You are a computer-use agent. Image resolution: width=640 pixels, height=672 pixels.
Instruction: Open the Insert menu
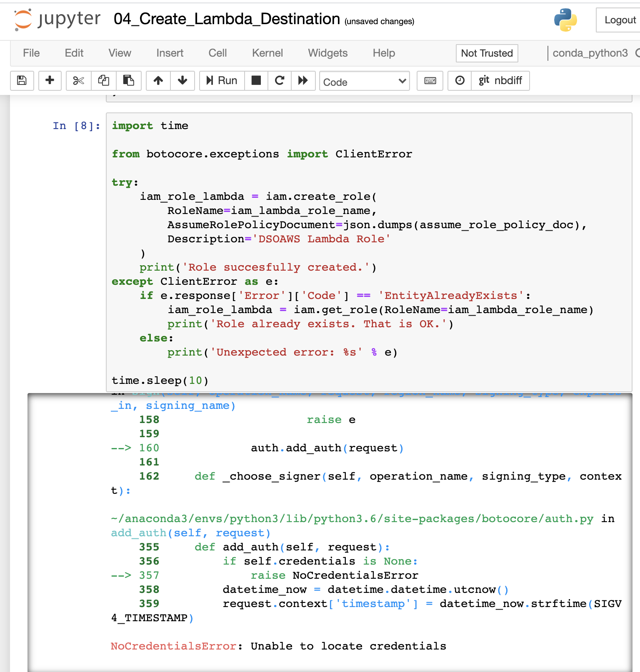[x=170, y=53]
